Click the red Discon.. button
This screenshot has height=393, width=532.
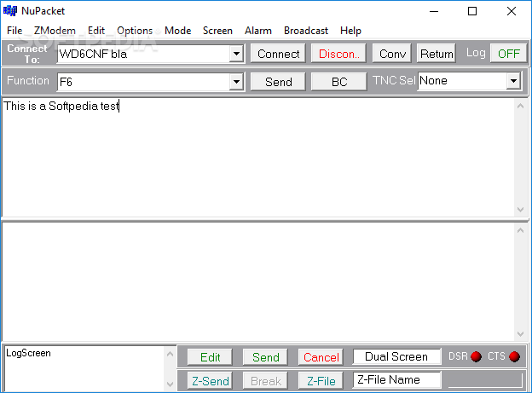(338, 54)
